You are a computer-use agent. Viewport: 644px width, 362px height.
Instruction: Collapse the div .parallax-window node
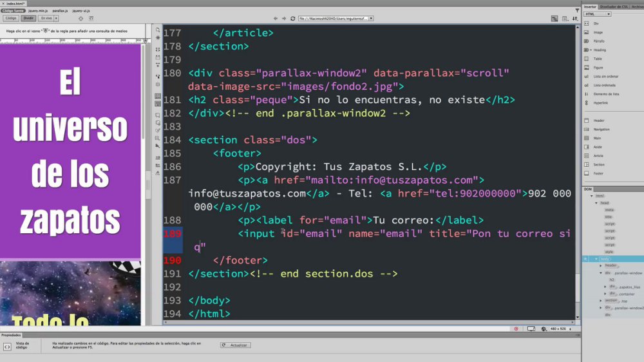tap(601, 273)
